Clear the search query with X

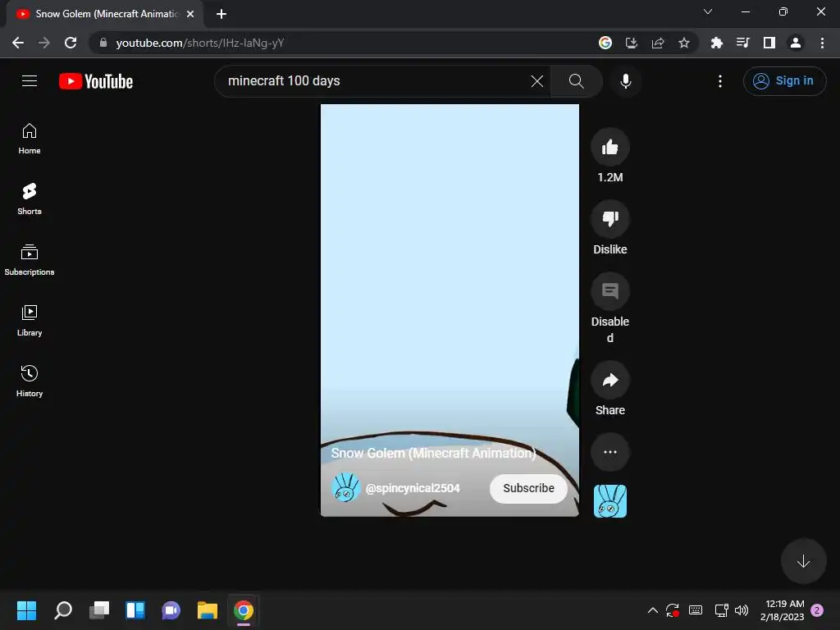[536, 81]
